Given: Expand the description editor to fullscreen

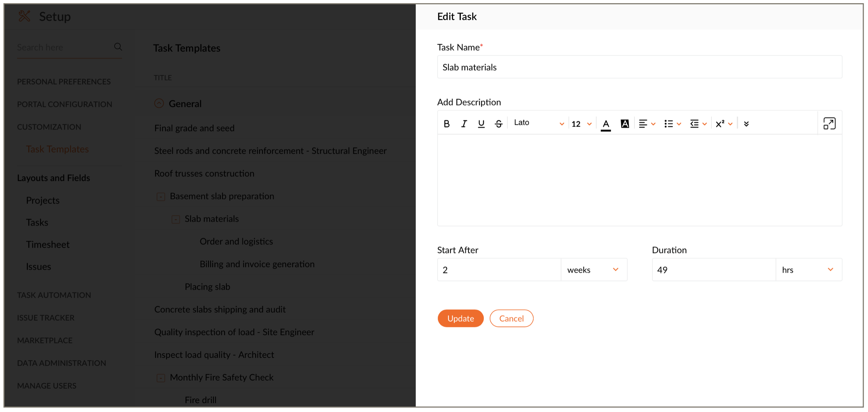Looking at the screenshot, I should [x=829, y=124].
